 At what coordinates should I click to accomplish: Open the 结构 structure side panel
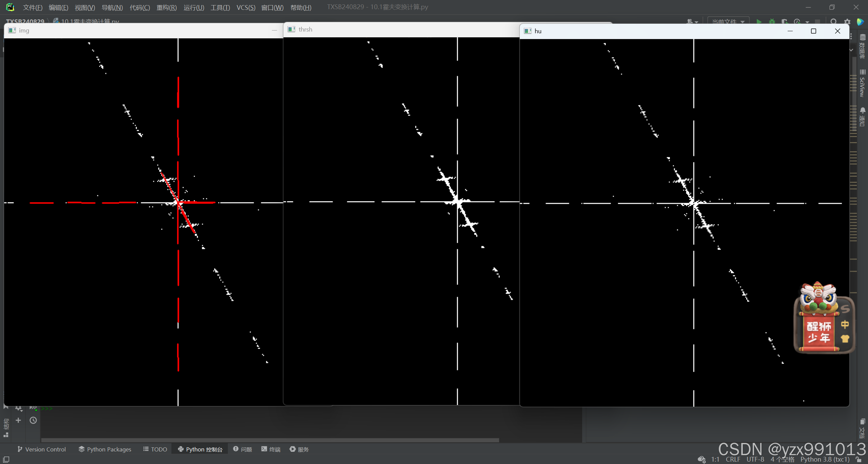click(x=6, y=427)
